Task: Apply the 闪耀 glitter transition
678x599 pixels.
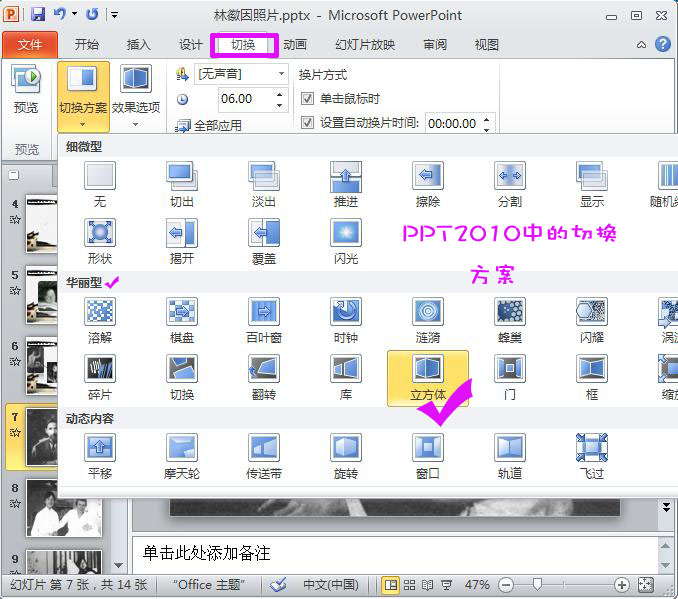Action: coord(592,320)
